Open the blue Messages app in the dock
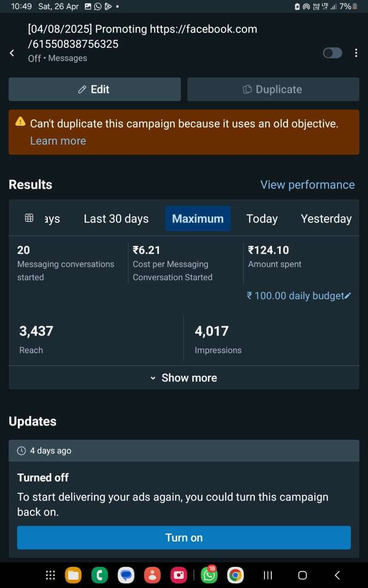368x588 pixels. pos(126,575)
